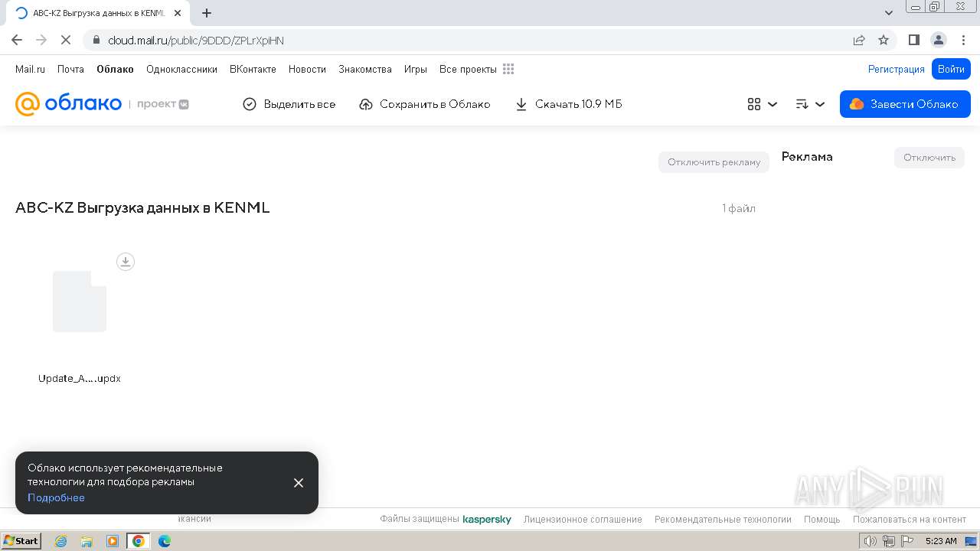The width and height of the screenshot is (980, 551).
Task: Click Выделить все to select all files
Action: click(x=289, y=104)
